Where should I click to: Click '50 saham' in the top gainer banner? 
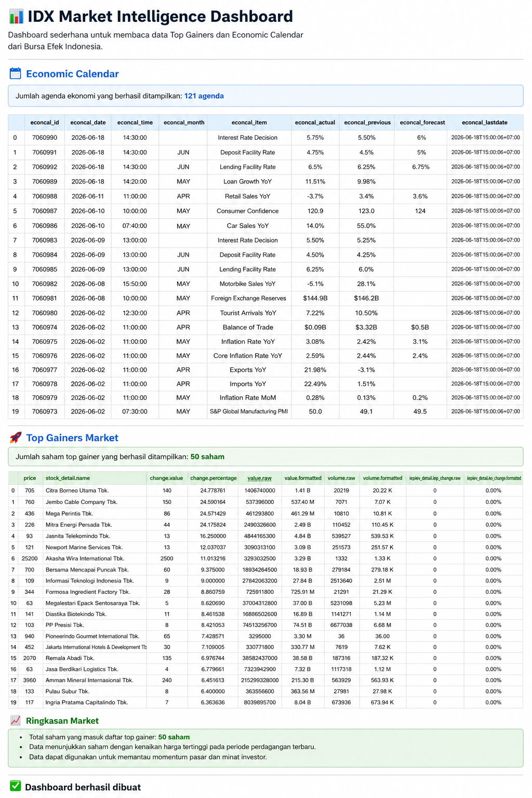point(207,457)
